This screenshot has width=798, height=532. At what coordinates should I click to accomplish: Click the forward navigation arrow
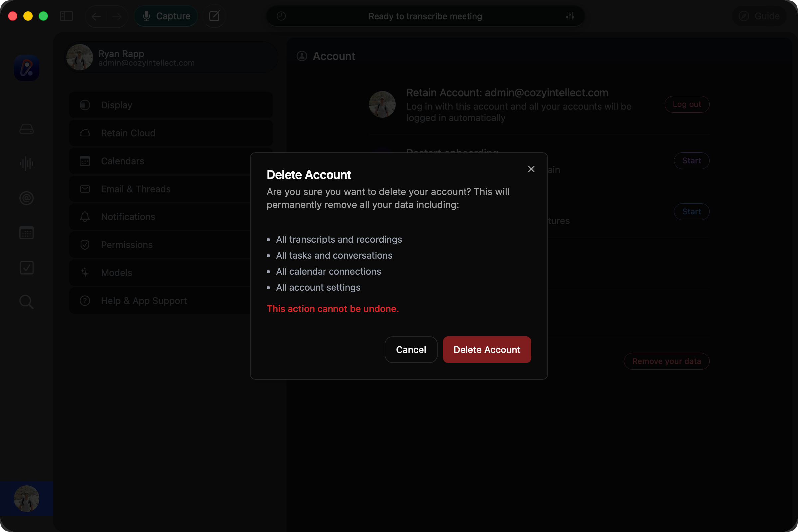coord(117,16)
